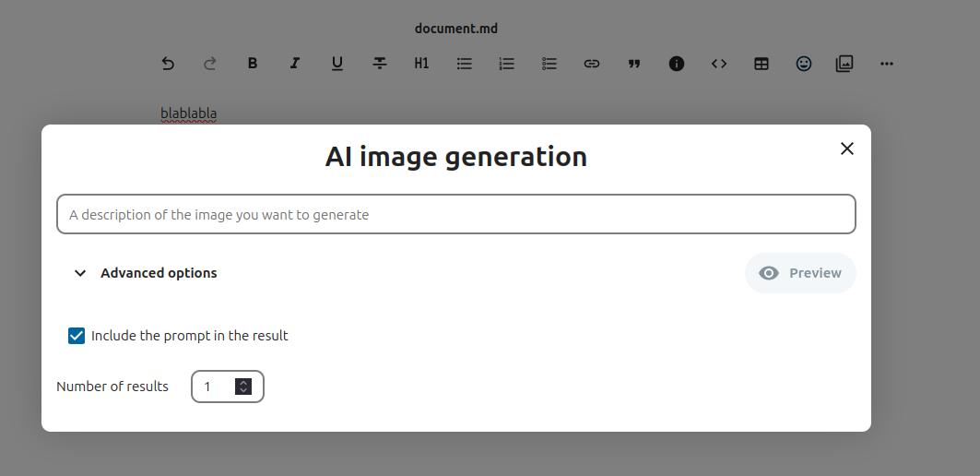This screenshot has height=476, width=980.
Task: Insert a numbered list
Action: 507,64
